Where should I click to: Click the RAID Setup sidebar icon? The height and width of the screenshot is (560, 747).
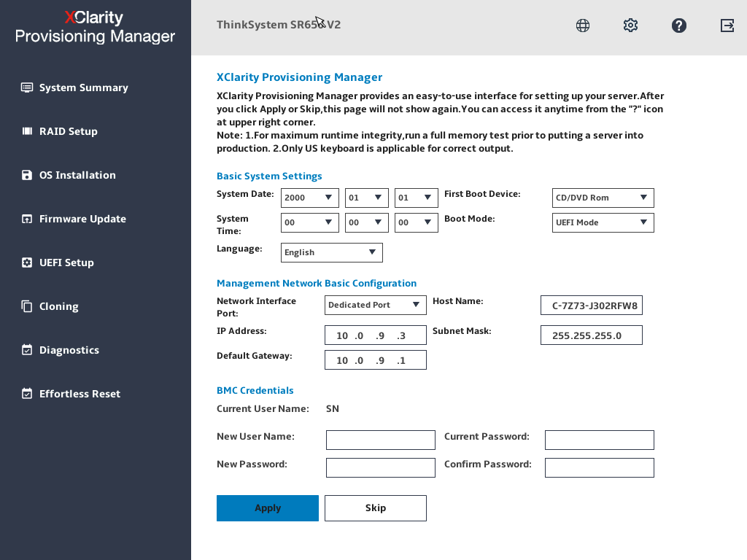point(27,131)
